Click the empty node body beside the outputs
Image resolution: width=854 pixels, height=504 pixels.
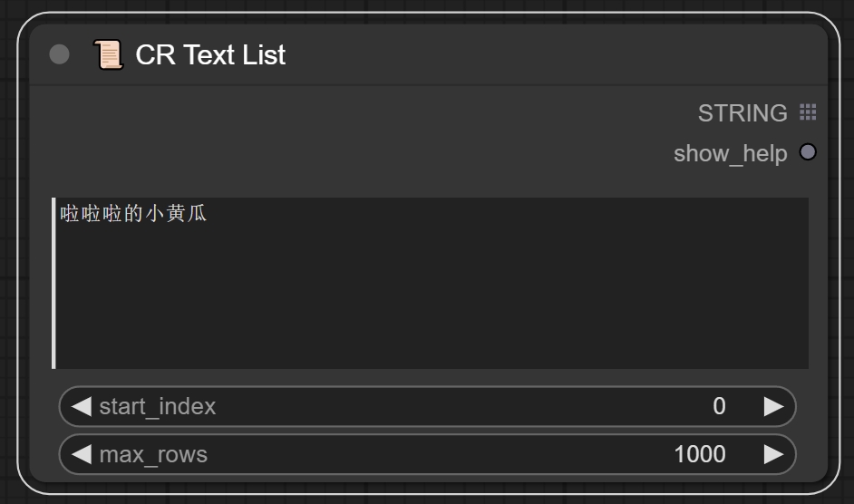(317, 136)
